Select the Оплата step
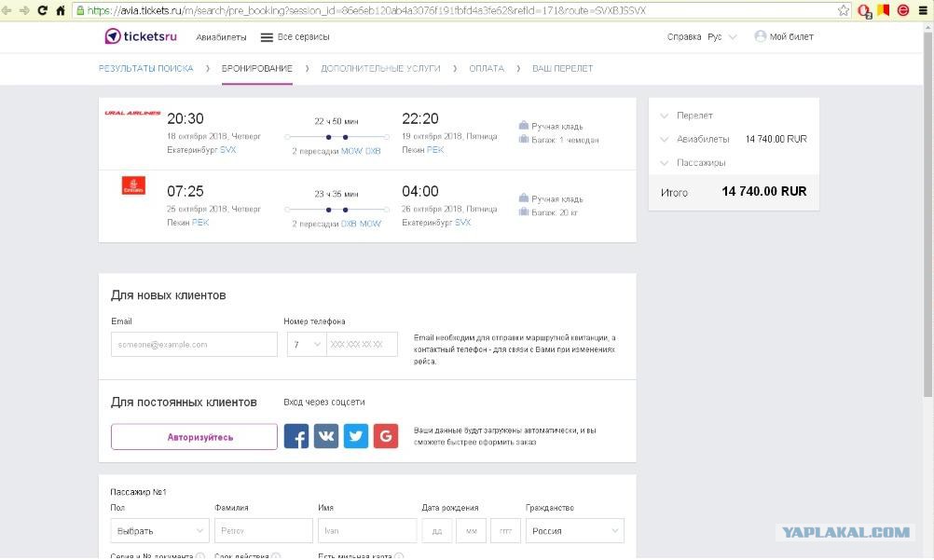Viewport: 934px width, 560px height. [486, 69]
